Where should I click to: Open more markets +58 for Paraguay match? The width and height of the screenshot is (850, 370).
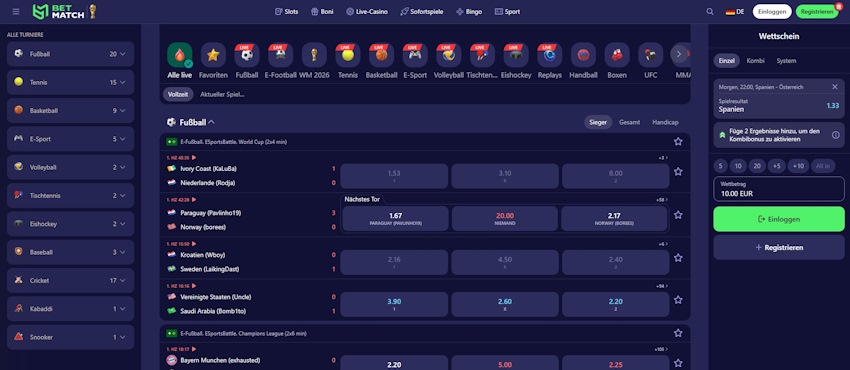[661, 200]
